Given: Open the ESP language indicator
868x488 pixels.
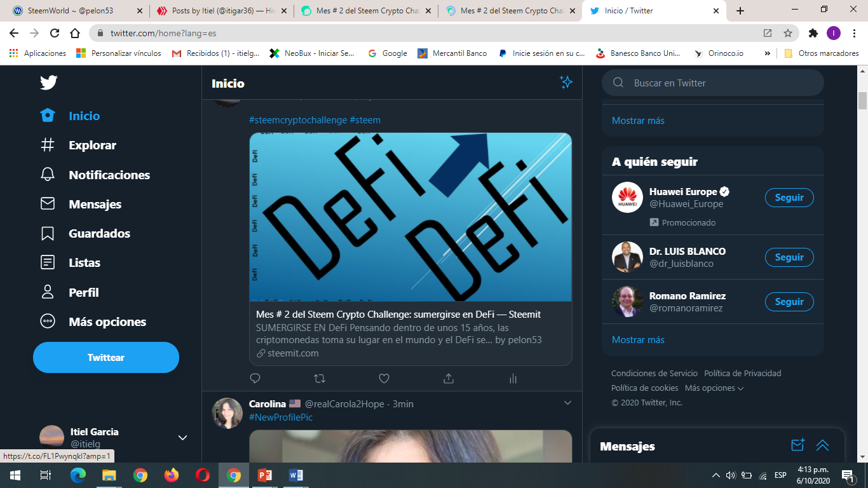Looking at the screenshot, I should click(780, 475).
